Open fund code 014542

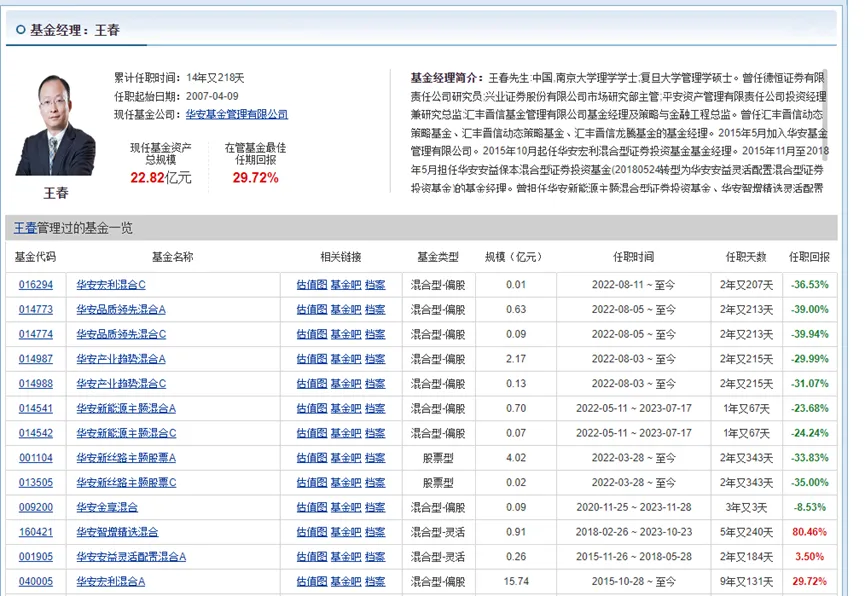pyautogui.click(x=36, y=433)
